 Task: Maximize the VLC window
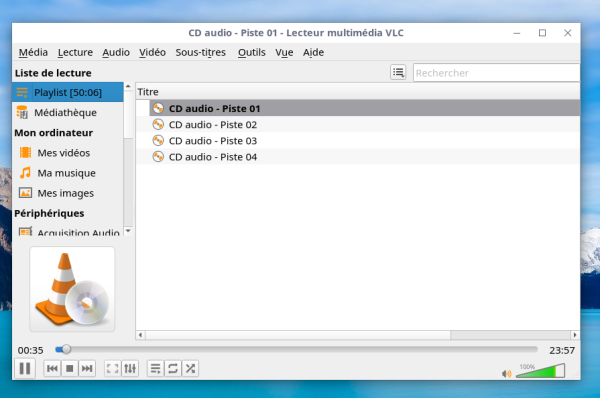(x=542, y=33)
